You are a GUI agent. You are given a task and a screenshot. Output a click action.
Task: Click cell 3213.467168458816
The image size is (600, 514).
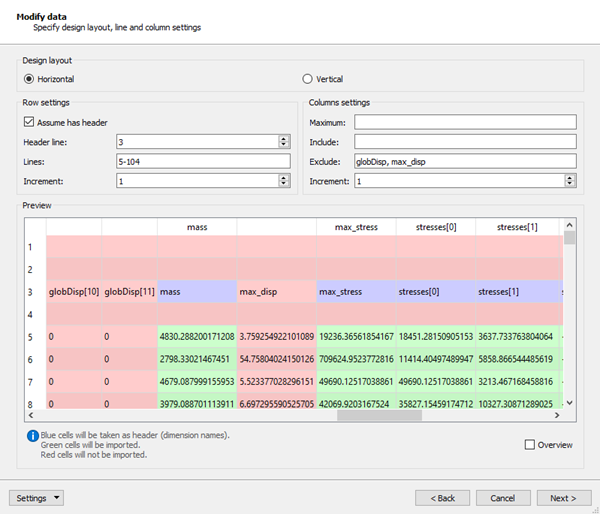point(517,382)
